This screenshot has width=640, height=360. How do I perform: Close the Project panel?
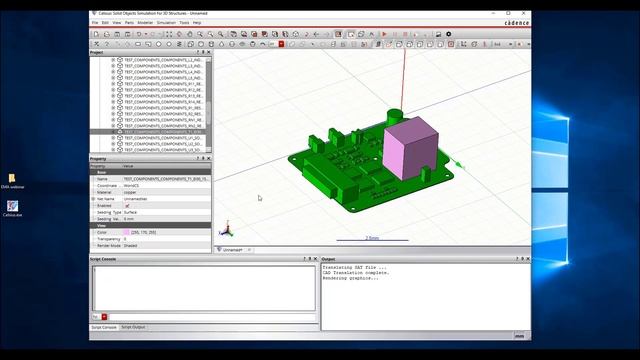point(209,52)
